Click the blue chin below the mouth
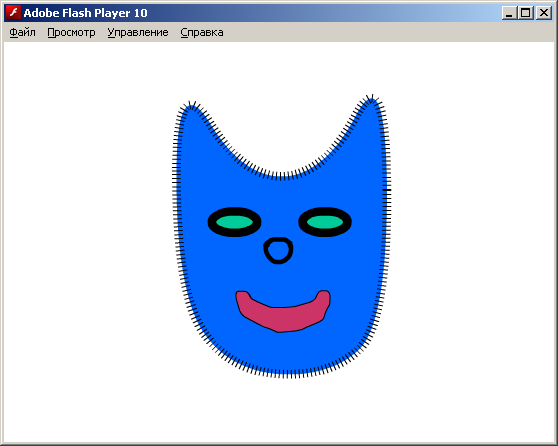The width and height of the screenshot is (558, 446). point(285,352)
